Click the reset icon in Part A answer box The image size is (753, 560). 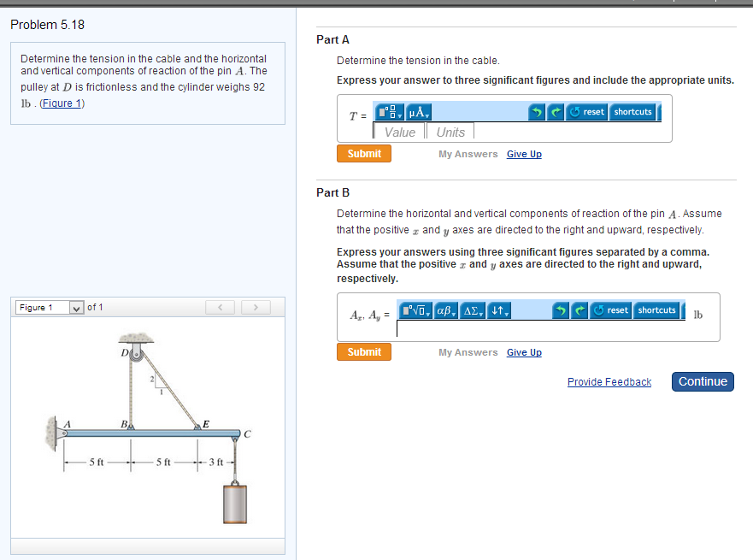coord(586,112)
